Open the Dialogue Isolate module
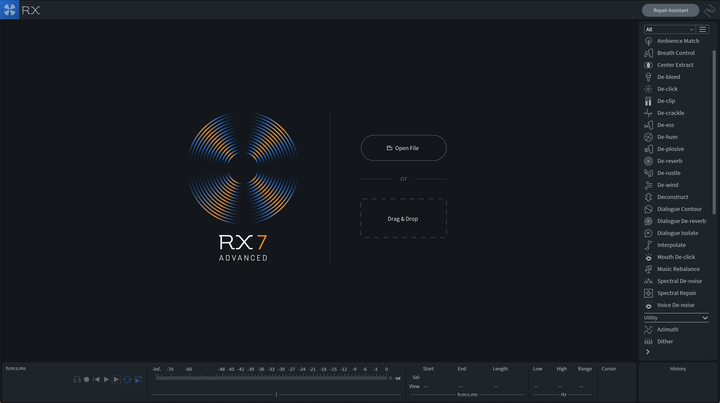The height and width of the screenshot is (403, 720). click(x=676, y=233)
